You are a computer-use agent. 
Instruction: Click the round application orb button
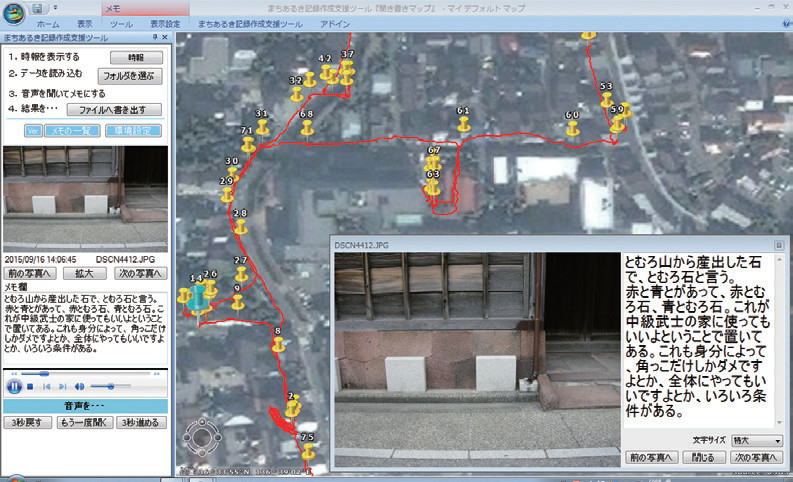click(x=12, y=12)
